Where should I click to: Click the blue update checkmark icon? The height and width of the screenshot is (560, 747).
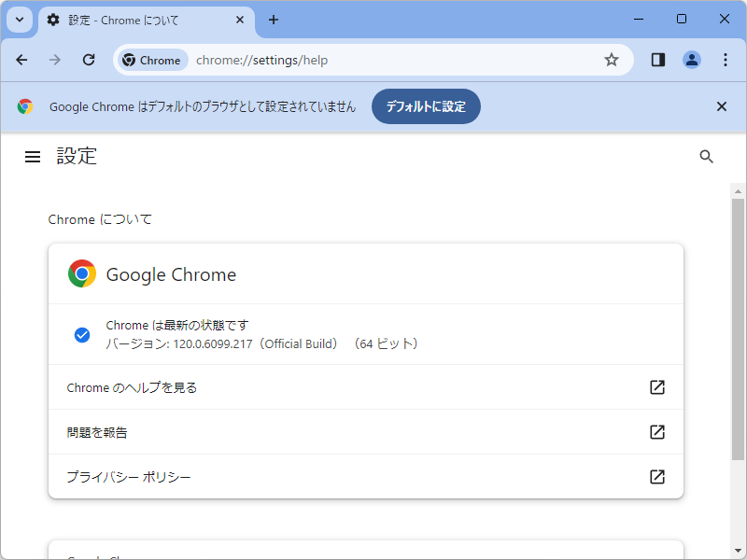82,335
